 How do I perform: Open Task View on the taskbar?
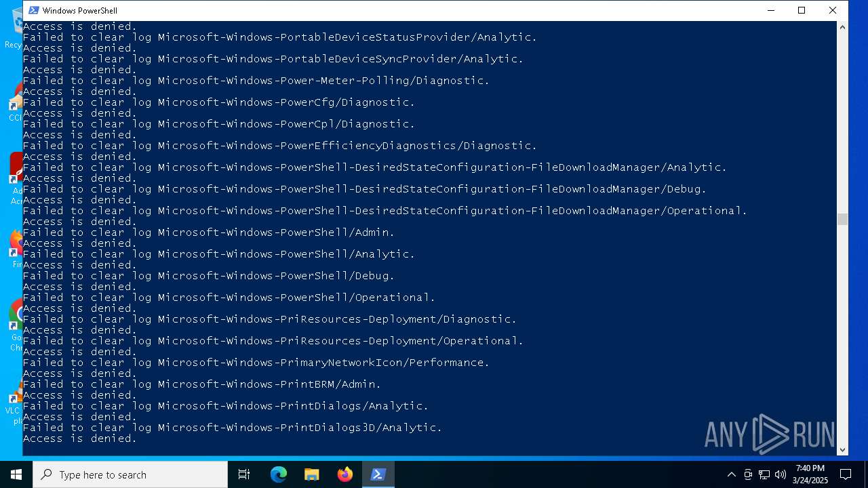tap(244, 474)
